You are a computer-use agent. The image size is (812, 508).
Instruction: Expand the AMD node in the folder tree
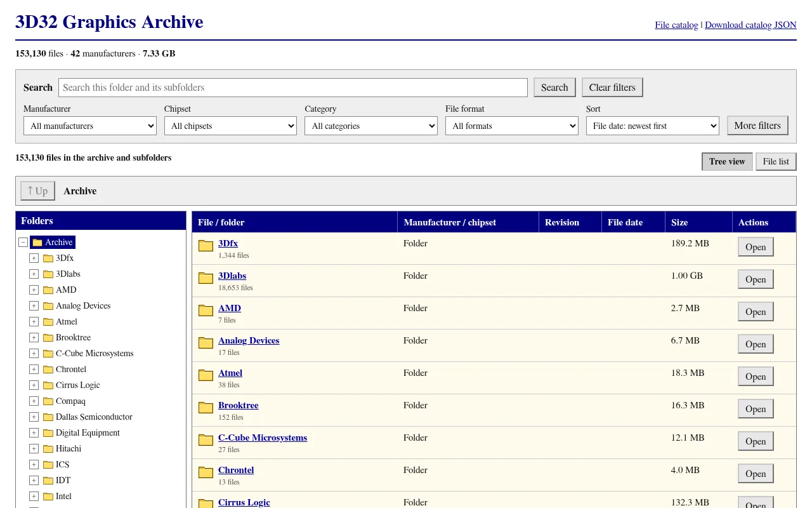click(34, 290)
